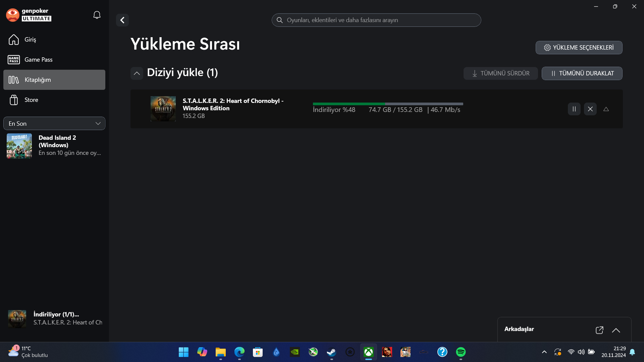Click the search field for games
644x362 pixels.
coord(376,20)
